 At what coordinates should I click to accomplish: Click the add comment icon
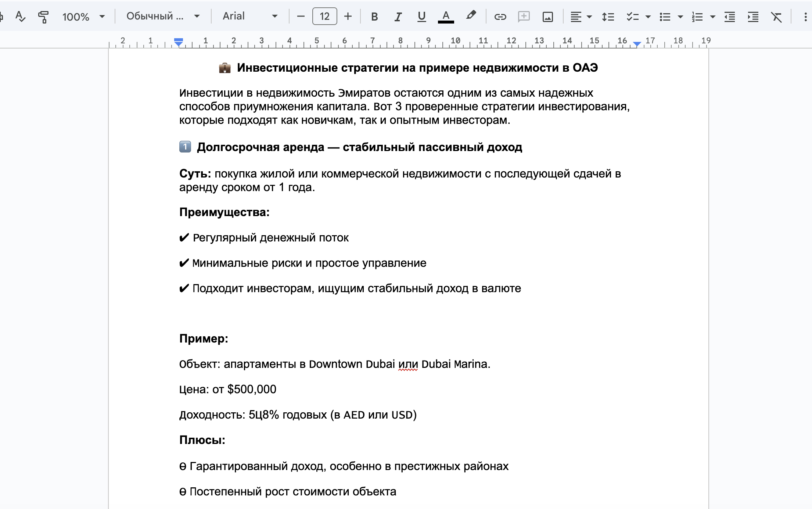pyautogui.click(x=524, y=17)
